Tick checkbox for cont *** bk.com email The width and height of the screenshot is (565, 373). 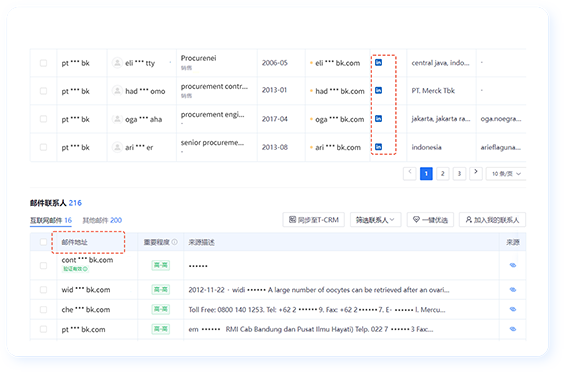click(43, 266)
